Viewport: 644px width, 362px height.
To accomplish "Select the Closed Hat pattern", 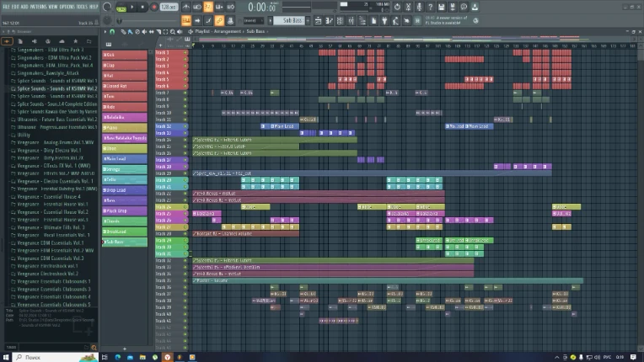I will 125,86.
